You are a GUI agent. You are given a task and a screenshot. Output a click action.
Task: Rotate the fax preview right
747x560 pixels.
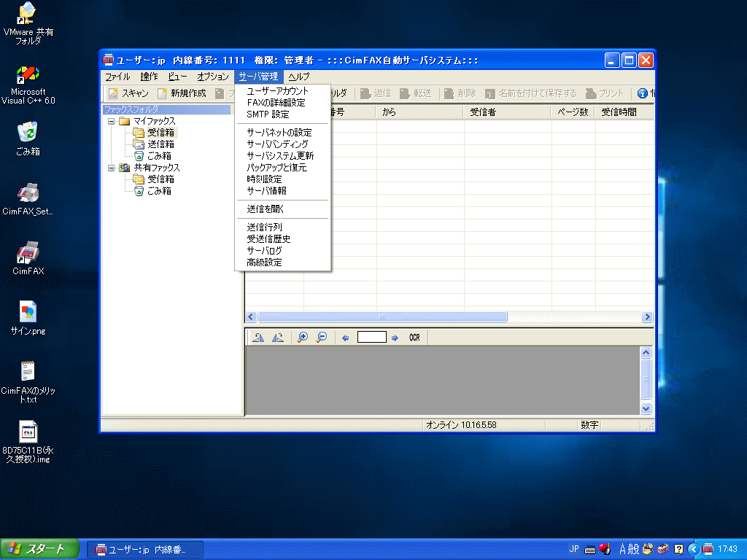tap(278, 338)
